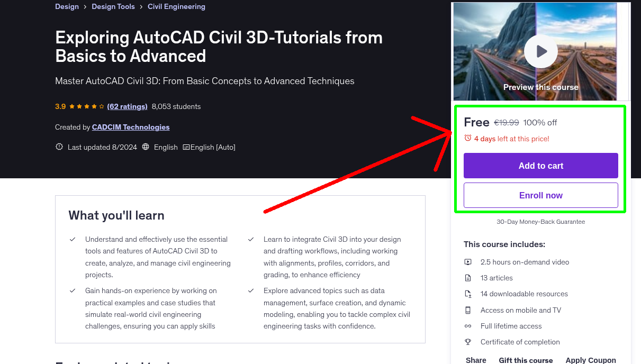The image size is (641, 364).
Task: Click the last-updated badge icon
Action: pos(59,147)
